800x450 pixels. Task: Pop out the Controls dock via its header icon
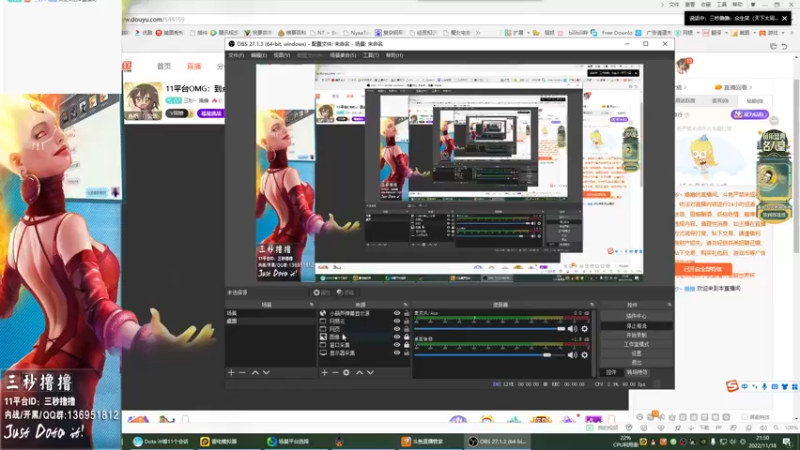(x=669, y=305)
